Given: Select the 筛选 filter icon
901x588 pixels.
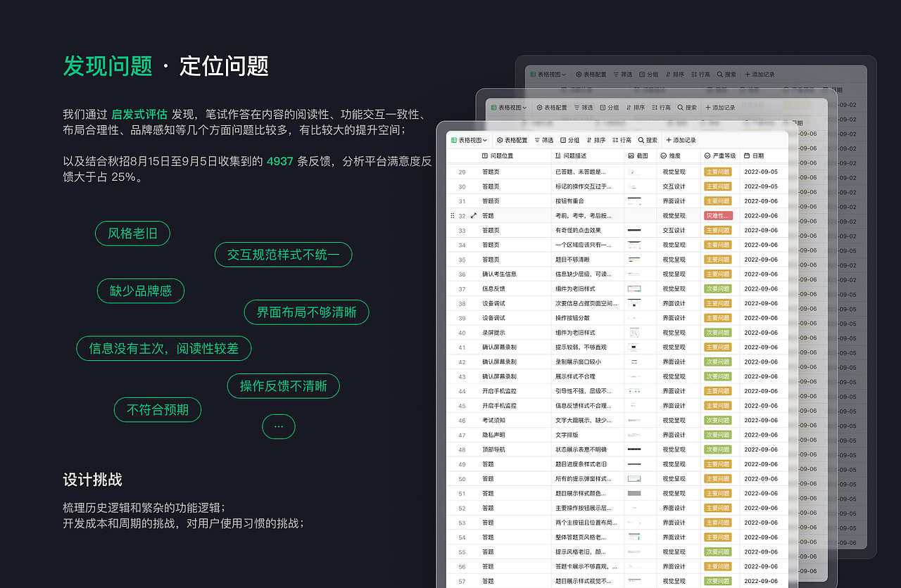Looking at the screenshot, I should tap(537, 140).
